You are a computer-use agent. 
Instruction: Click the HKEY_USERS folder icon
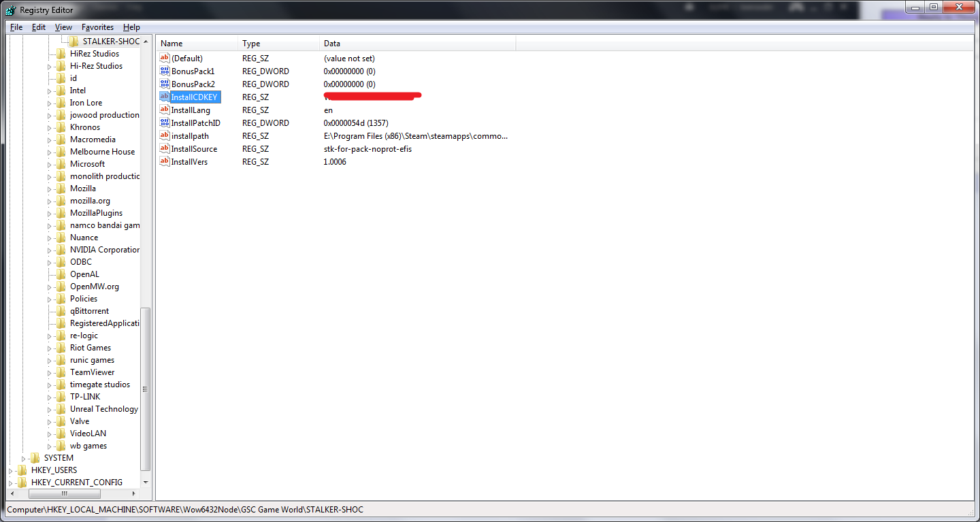(22, 470)
